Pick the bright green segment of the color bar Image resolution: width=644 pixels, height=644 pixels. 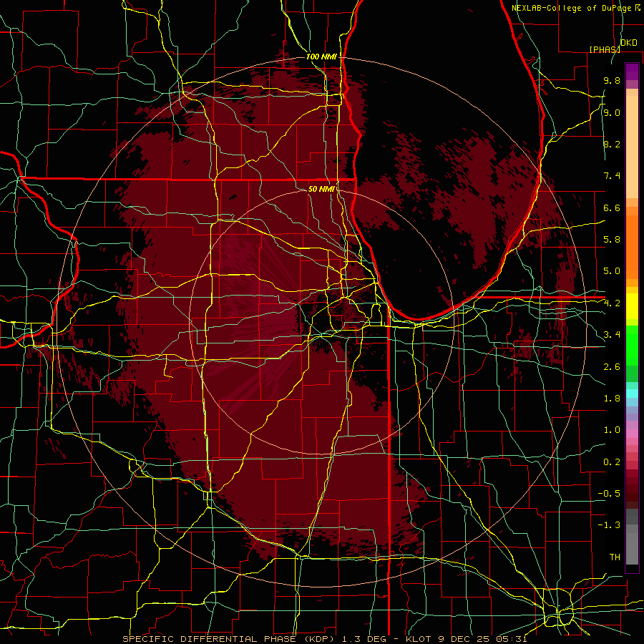click(632, 346)
